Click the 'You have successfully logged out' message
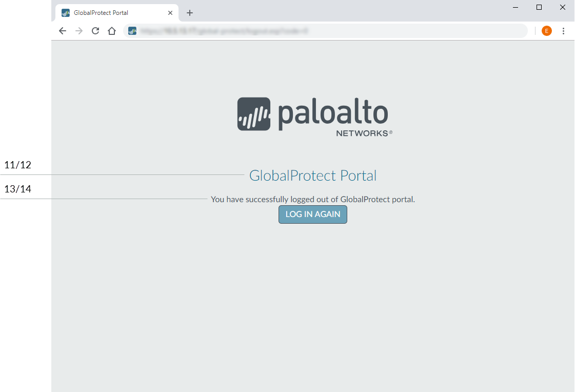 (x=313, y=199)
